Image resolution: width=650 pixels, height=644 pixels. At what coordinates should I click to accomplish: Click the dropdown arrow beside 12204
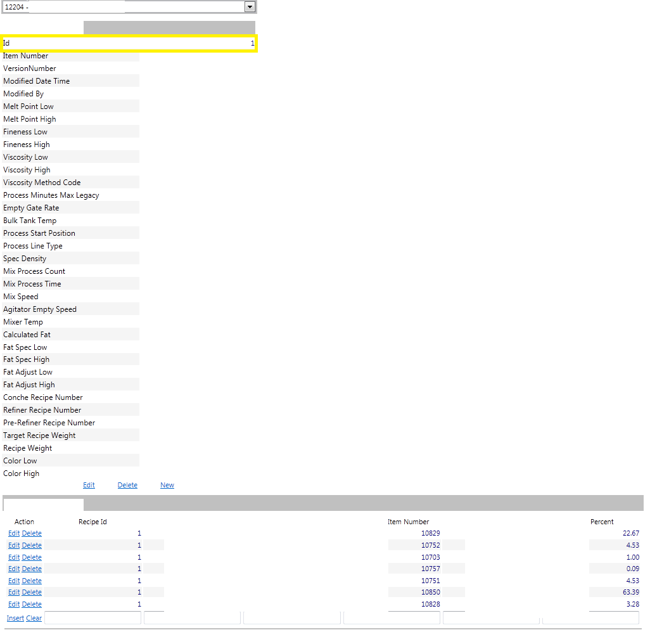tap(250, 7)
